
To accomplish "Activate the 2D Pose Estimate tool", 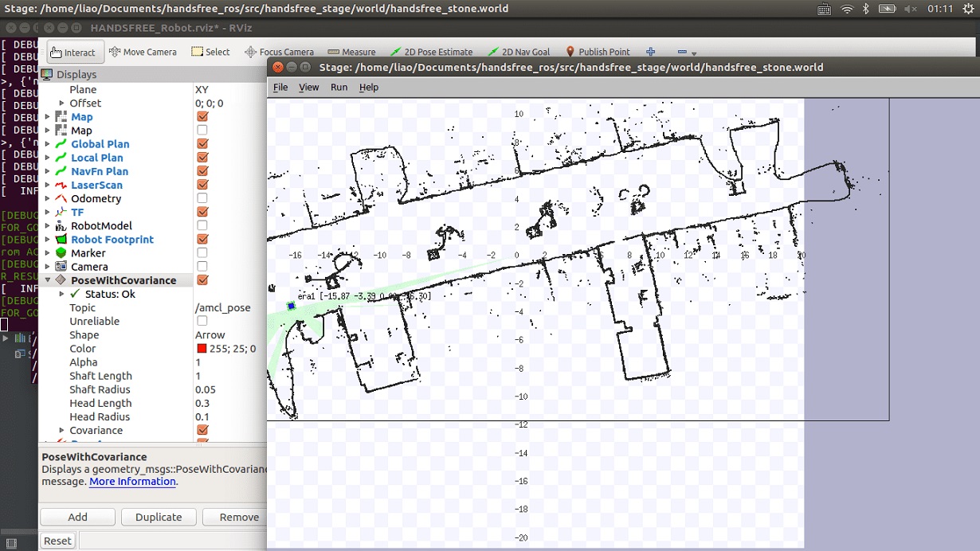I will pyautogui.click(x=430, y=52).
